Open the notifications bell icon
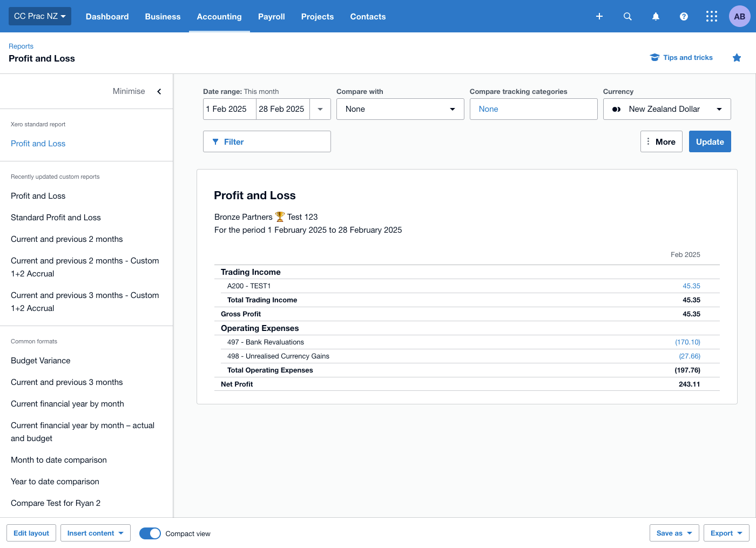This screenshot has width=756, height=548. tap(656, 16)
